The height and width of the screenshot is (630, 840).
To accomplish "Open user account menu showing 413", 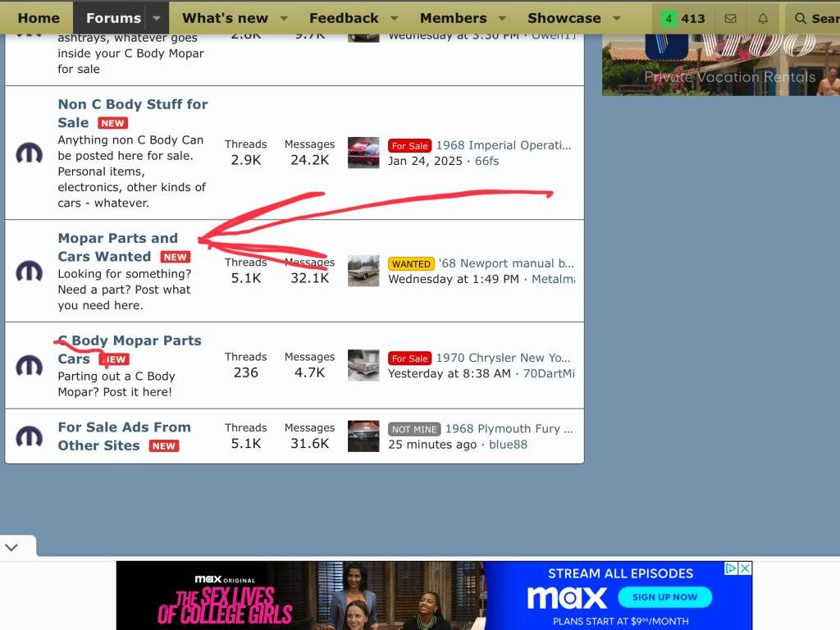I will pos(682,18).
